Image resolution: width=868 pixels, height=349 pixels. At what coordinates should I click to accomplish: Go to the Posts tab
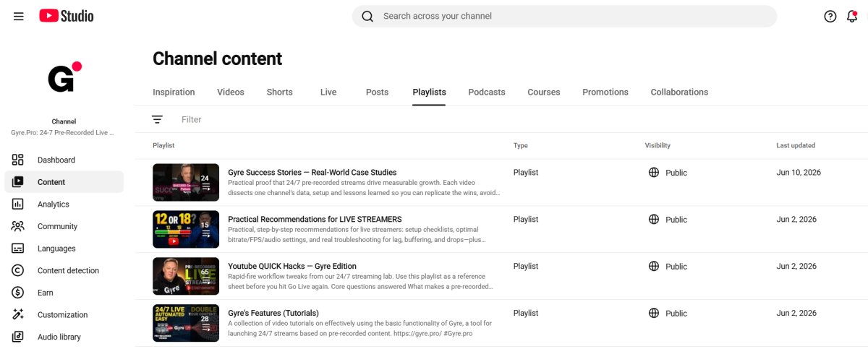[377, 92]
